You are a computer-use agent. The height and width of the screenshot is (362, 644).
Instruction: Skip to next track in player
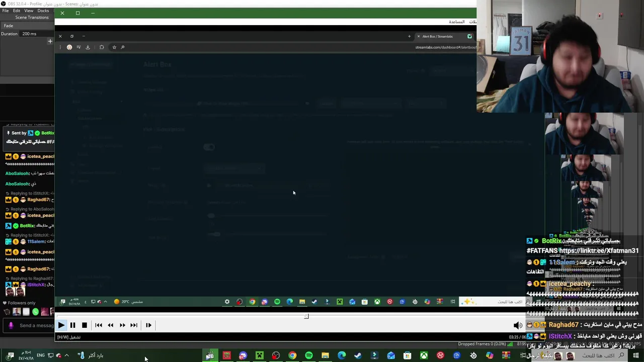click(134, 325)
